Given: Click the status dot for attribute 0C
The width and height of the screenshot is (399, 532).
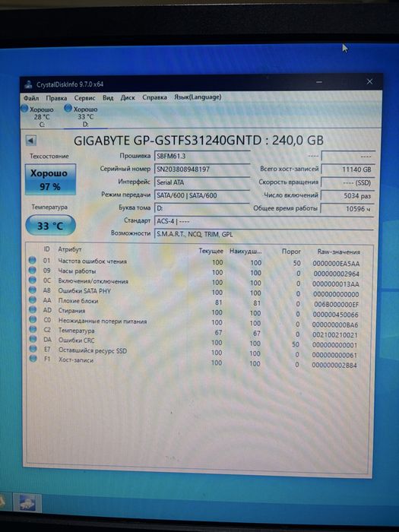Looking at the screenshot, I should click(32, 280).
